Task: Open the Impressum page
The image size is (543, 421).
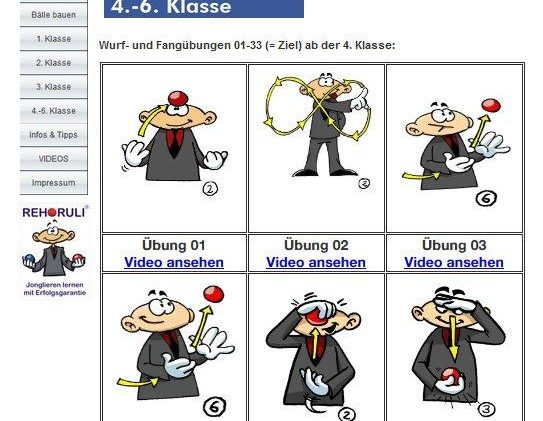Action: 54,182
